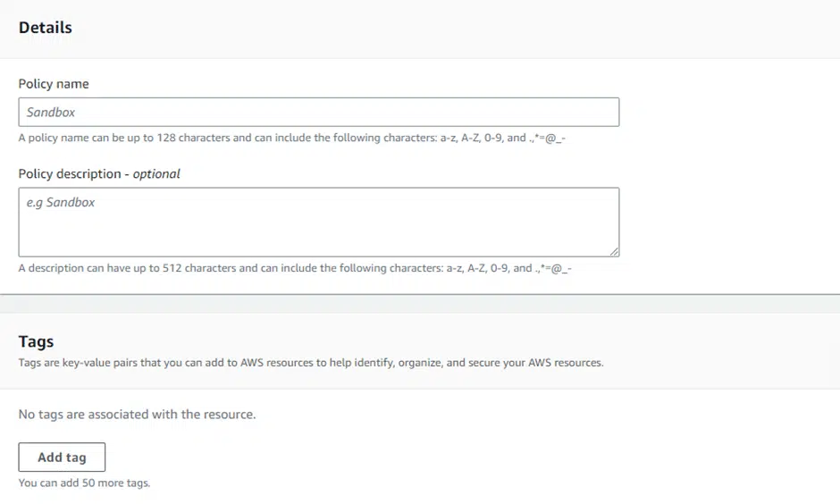
Task: Click the Add tag button
Action: (x=62, y=457)
